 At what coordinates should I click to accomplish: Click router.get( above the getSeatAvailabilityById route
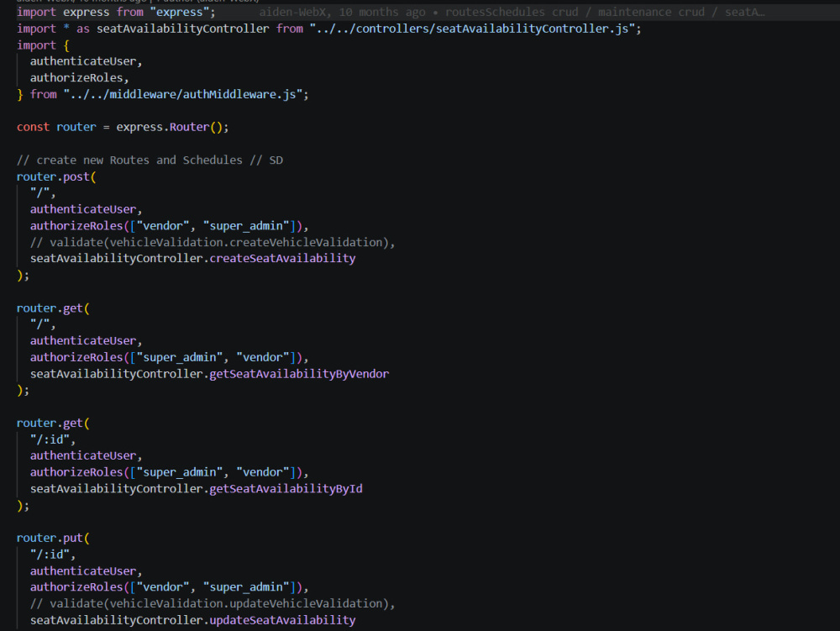(x=52, y=423)
